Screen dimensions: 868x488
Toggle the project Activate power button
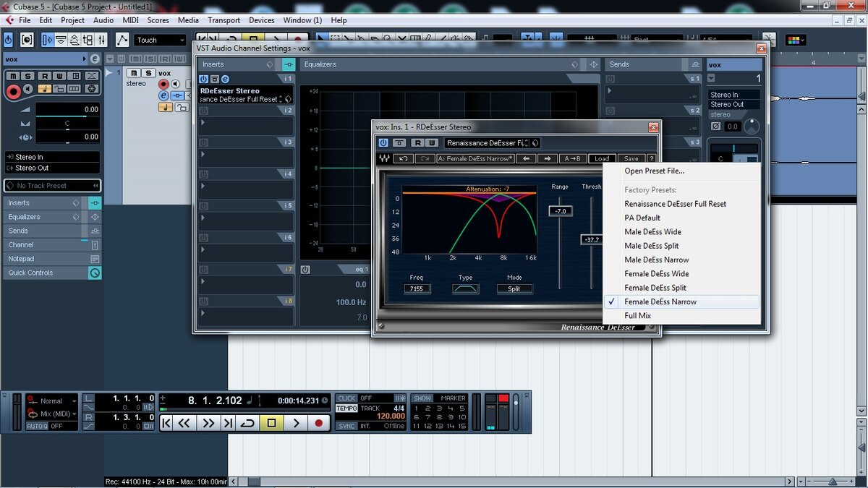click(x=8, y=40)
